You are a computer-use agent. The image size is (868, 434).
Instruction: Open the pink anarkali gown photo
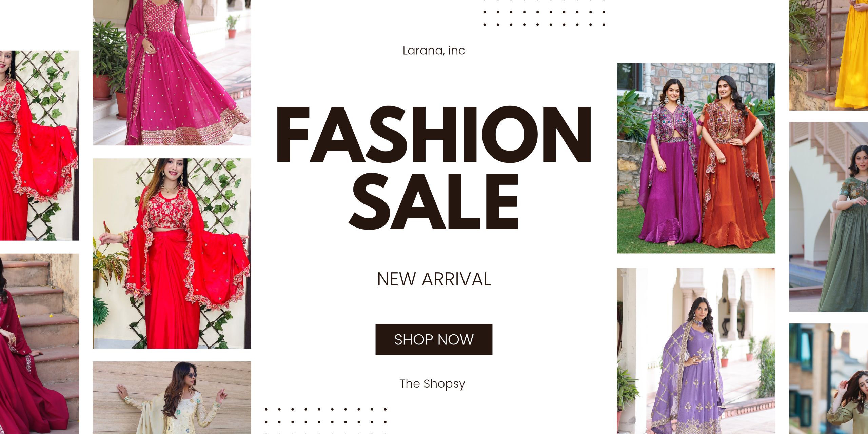(x=172, y=73)
